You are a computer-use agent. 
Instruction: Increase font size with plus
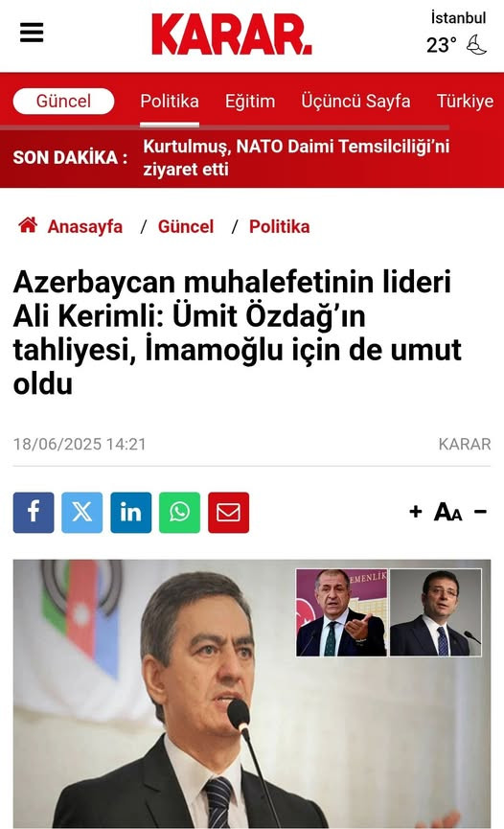click(416, 511)
